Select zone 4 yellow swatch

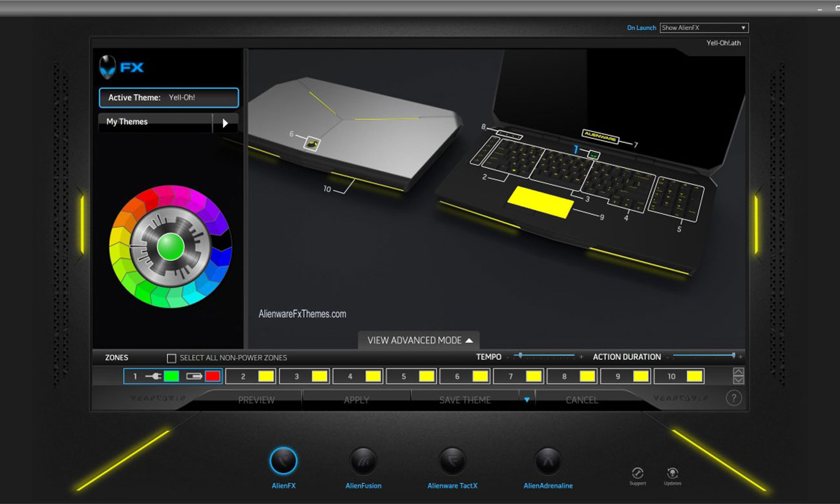[373, 376]
